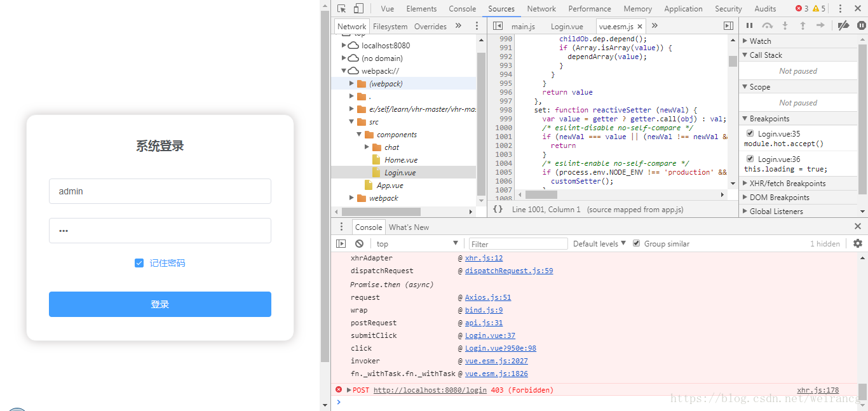
Task: Click the 登录 login button
Action: (160, 304)
